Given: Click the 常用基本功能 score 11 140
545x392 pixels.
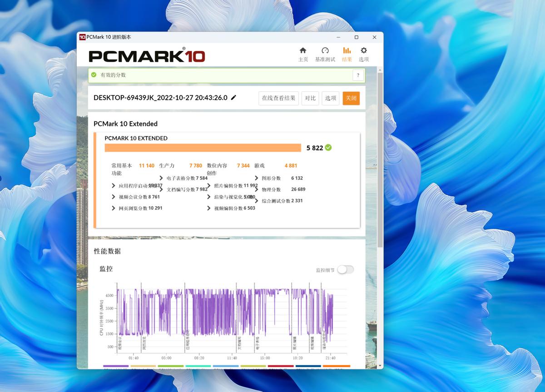Looking at the screenshot, I should 147,166.
